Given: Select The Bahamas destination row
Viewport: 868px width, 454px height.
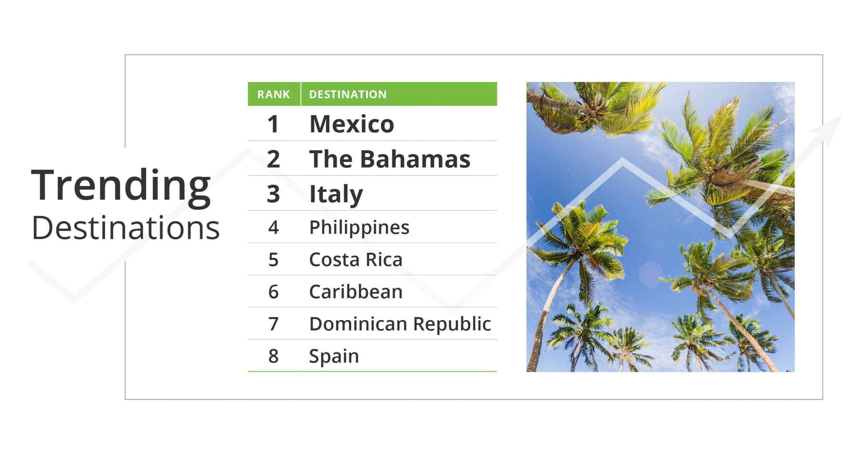Looking at the screenshot, I should tap(390, 159).
